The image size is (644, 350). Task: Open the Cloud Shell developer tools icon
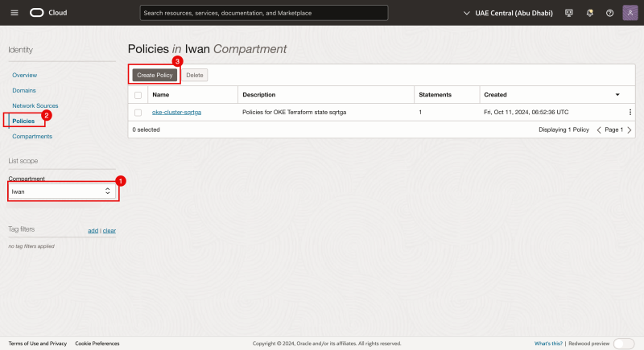(569, 13)
